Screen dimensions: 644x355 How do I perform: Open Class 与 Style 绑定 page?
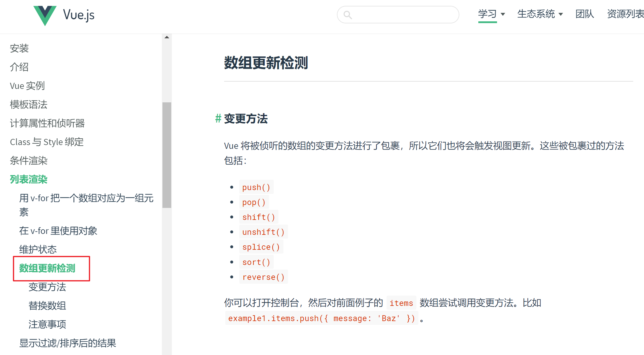point(47,142)
